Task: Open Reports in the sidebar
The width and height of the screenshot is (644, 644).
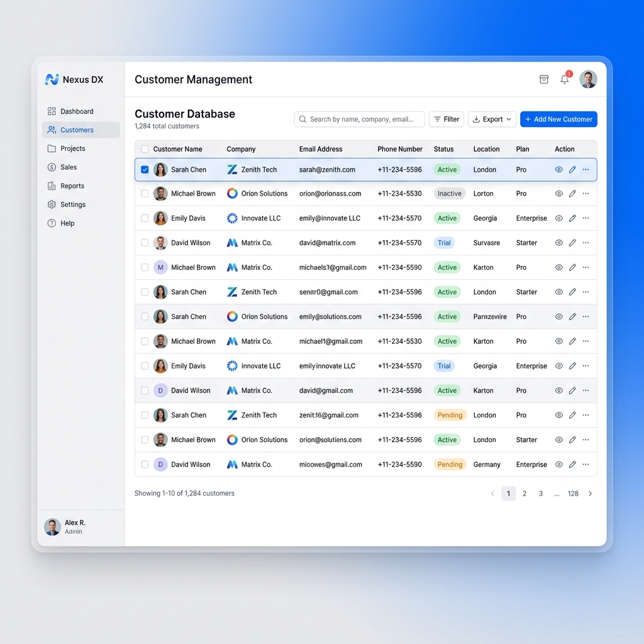Action: [72, 186]
